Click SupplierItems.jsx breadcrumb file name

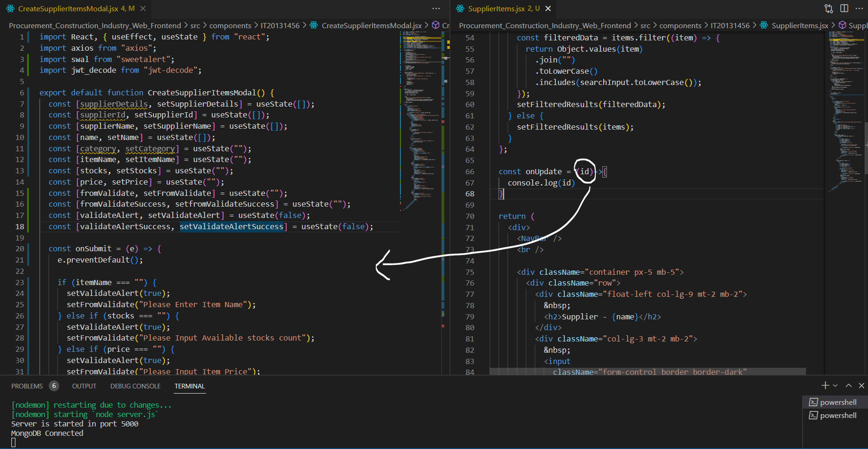pyautogui.click(x=800, y=25)
